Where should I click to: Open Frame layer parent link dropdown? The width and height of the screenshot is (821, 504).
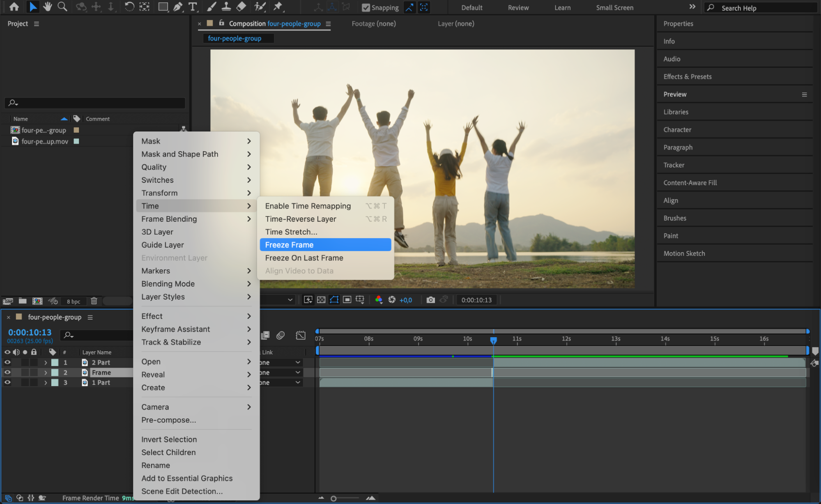tap(297, 373)
